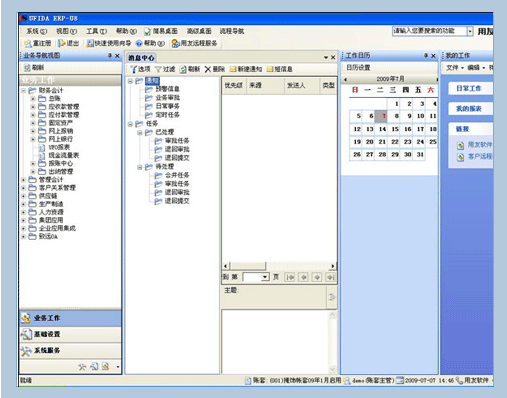Click the hammer icon in the bottom navigation strip
This screenshot has width=507, height=398.
pos(82,367)
